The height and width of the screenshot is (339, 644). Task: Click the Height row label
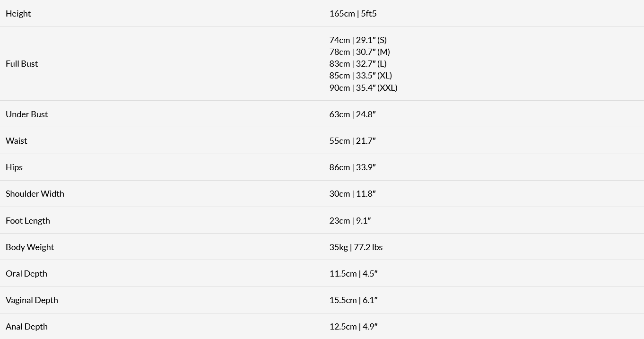pos(18,14)
